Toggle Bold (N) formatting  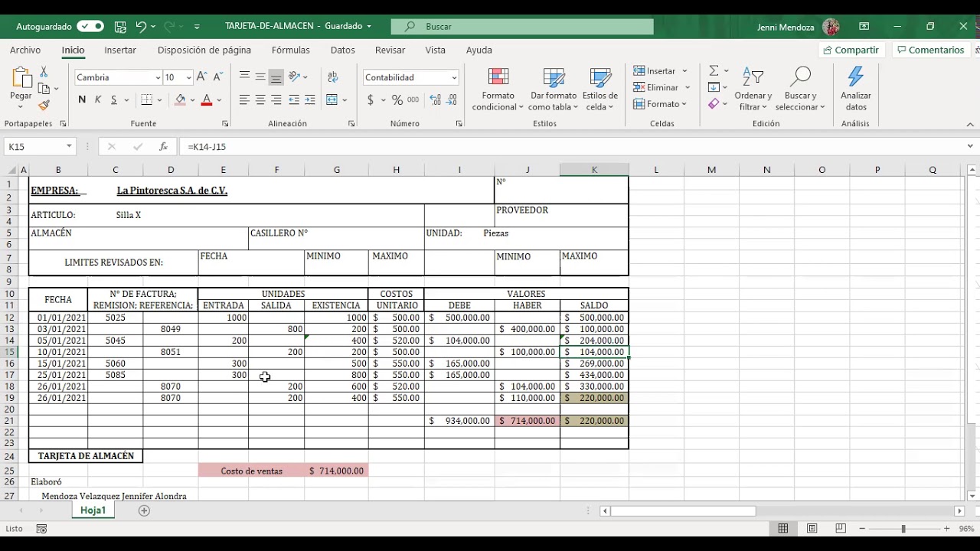click(x=82, y=100)
